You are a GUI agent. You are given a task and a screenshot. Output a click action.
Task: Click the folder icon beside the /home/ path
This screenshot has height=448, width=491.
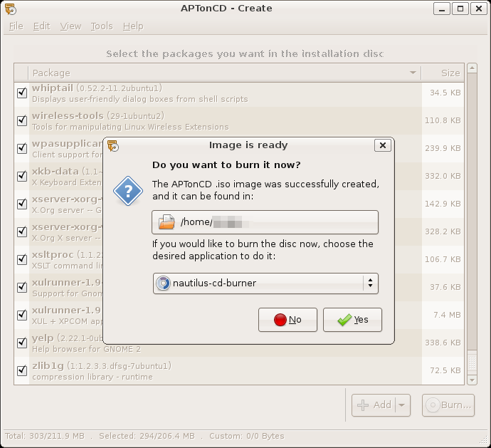tap(167, 222)
